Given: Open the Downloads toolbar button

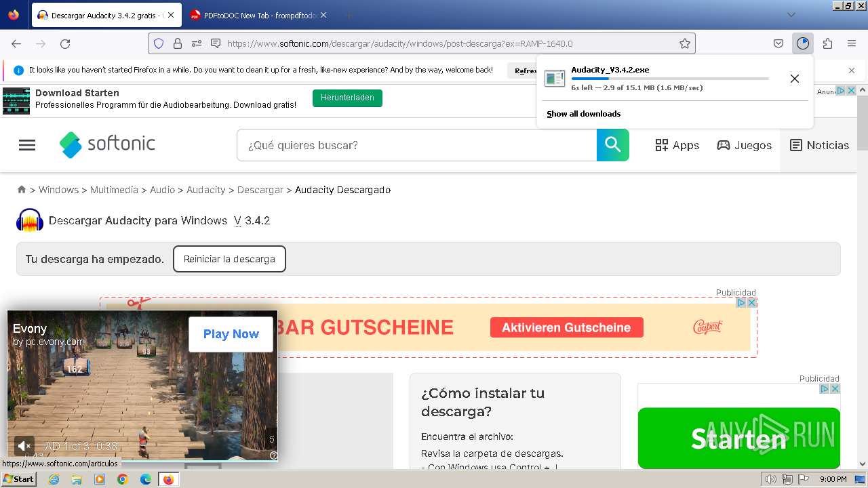Looking at the screenshot, I should coord(803,43).
